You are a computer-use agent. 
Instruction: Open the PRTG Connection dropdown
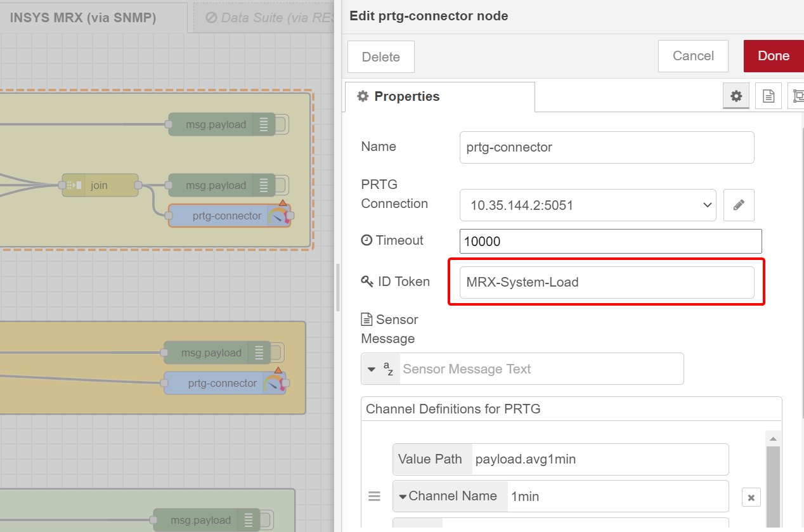point(588,205)
